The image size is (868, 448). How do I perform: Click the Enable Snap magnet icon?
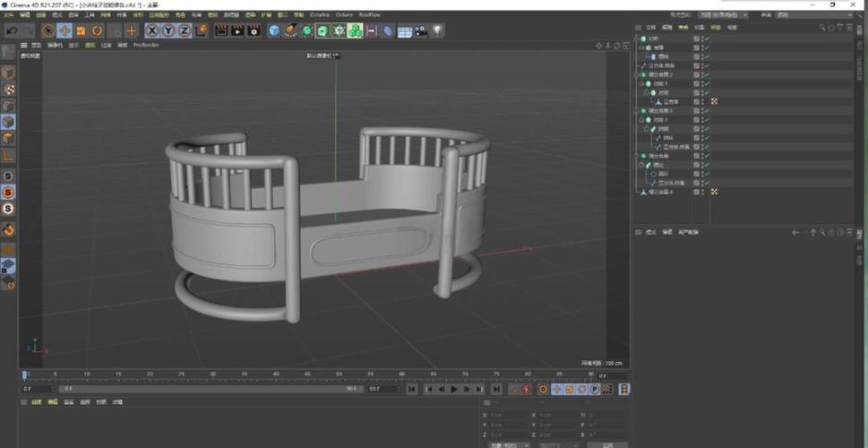(8, 228)
